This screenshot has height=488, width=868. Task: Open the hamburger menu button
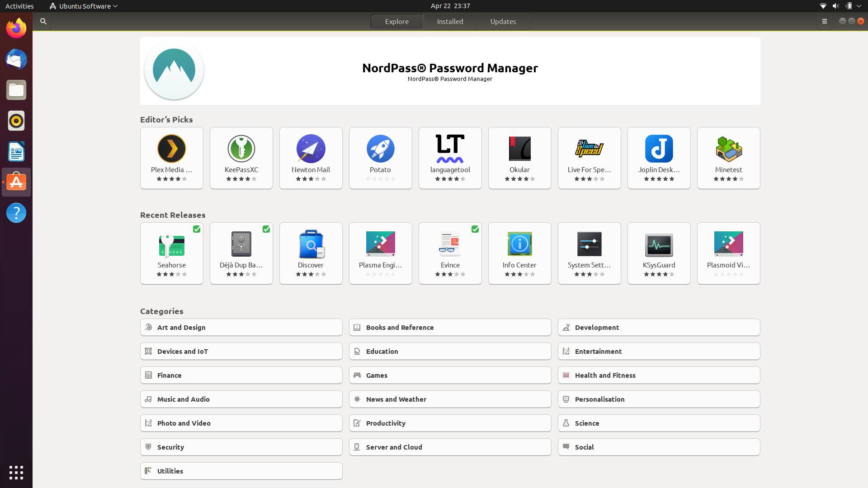coord(825,21)
